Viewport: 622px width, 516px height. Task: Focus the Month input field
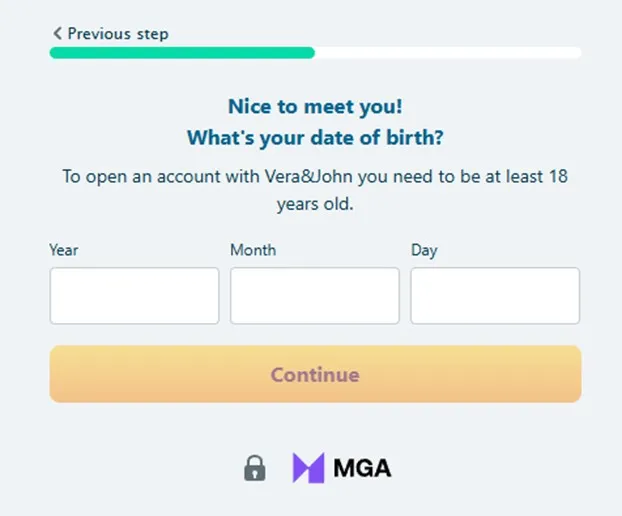pos(314,296)
